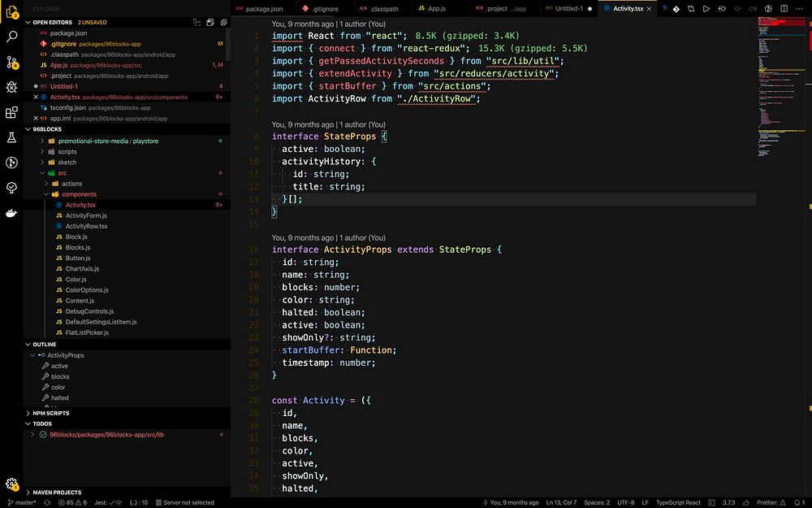
Task: Open the Debug view with bug icon
Action: coord(11,87)
